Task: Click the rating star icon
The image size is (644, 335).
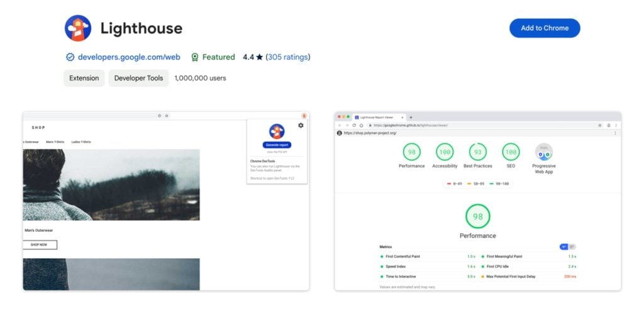Action: (260, 57)
